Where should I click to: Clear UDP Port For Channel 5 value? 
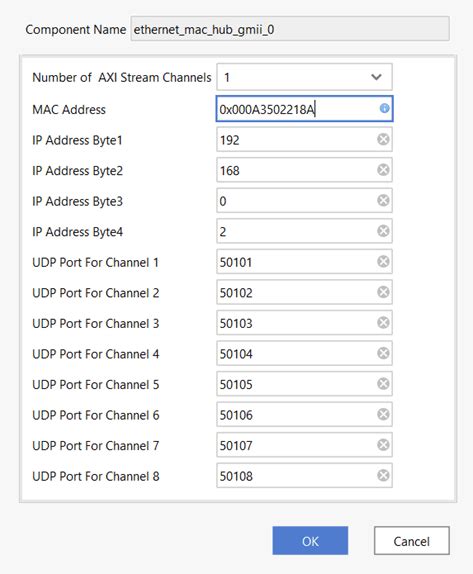click(x=383, y=384)
